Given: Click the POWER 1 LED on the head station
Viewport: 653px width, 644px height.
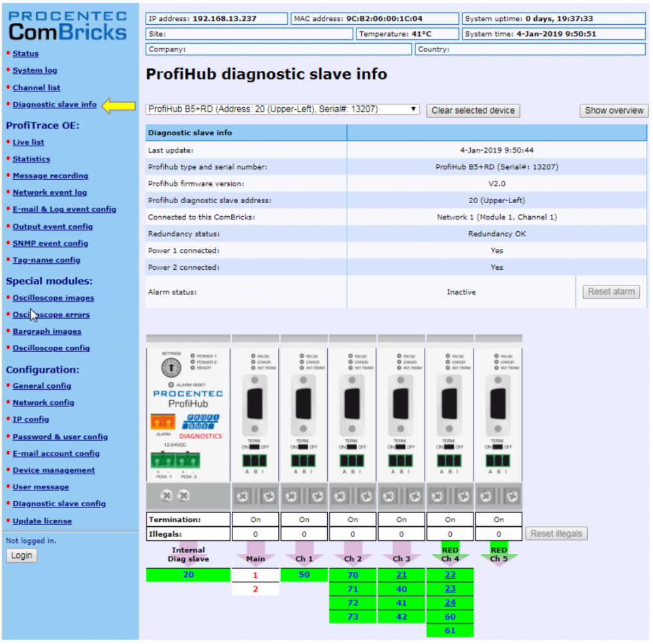Looking at the screenshot, I should point(193,355).
